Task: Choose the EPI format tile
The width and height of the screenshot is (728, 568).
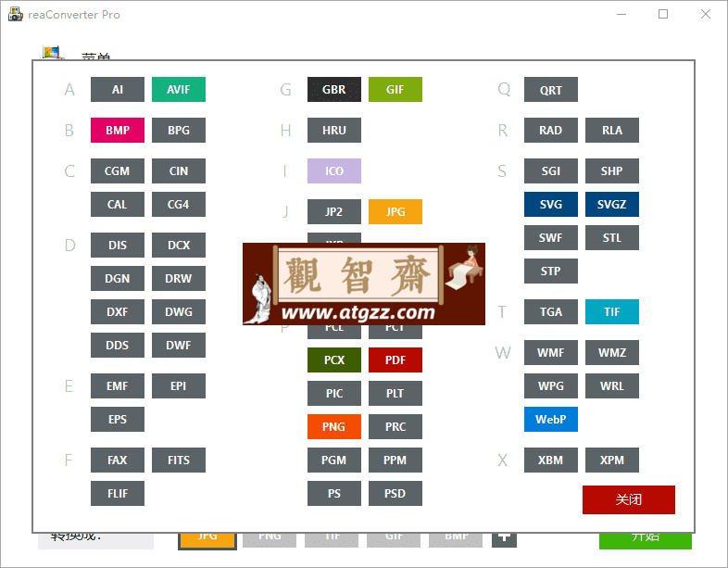Action: point(179,386)
